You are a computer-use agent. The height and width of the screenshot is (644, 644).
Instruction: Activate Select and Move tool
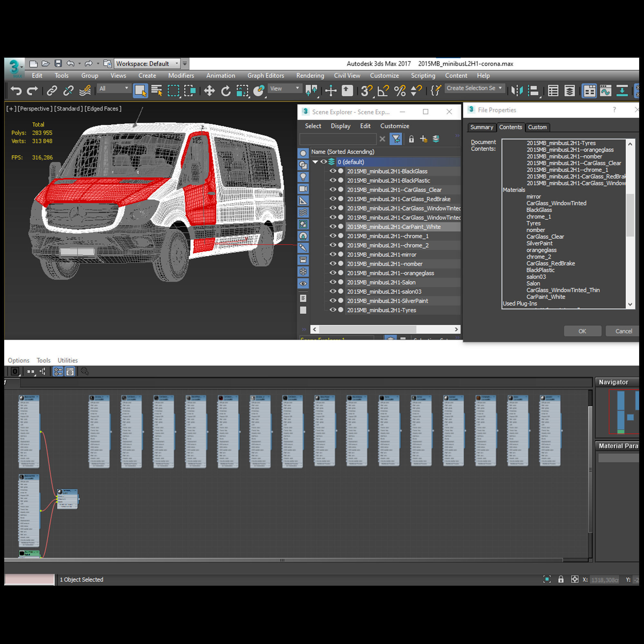[209, 90]
